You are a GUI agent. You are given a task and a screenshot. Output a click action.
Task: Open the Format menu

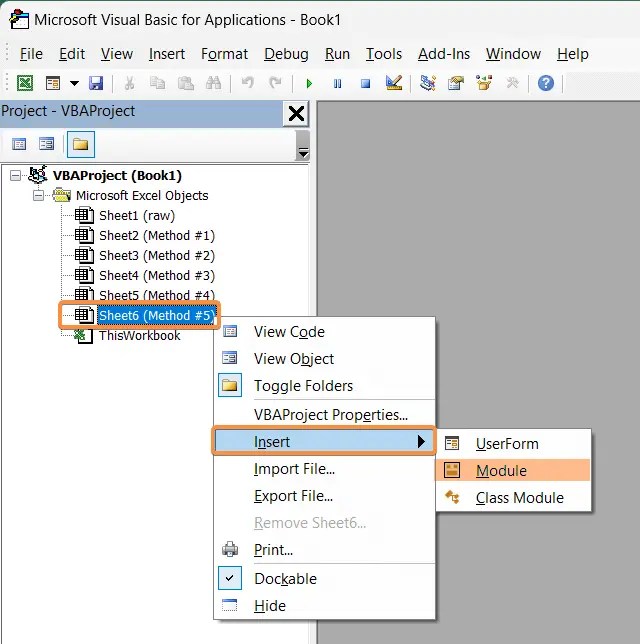point(224,54)
